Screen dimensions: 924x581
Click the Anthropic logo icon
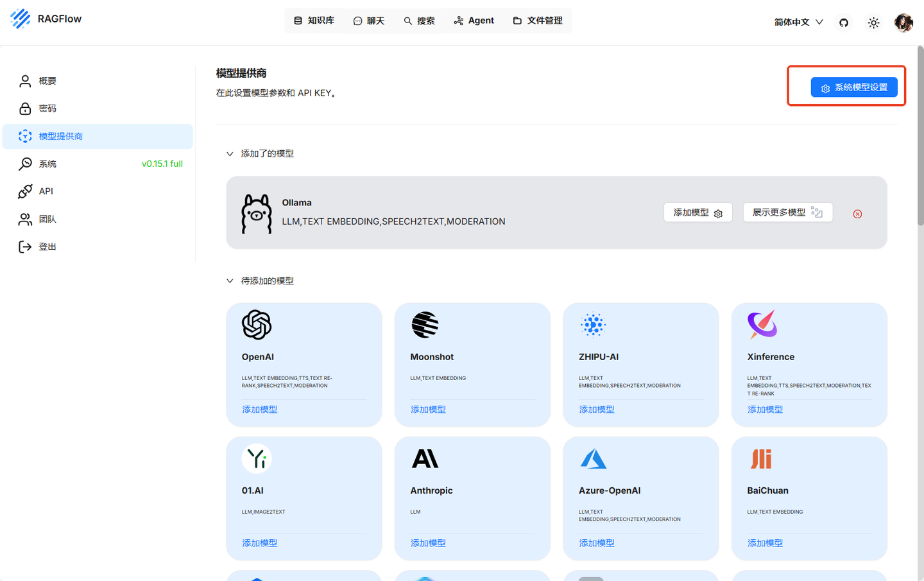(x=425, y=458)
